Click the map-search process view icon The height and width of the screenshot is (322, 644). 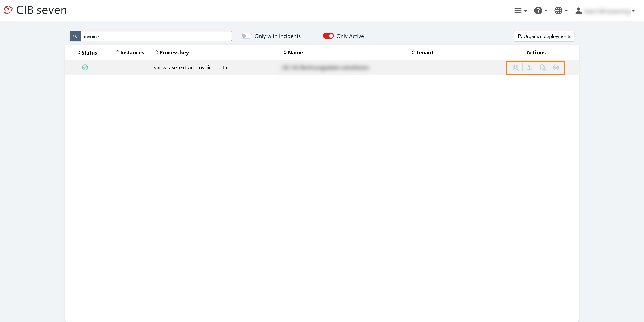(516, 67)
